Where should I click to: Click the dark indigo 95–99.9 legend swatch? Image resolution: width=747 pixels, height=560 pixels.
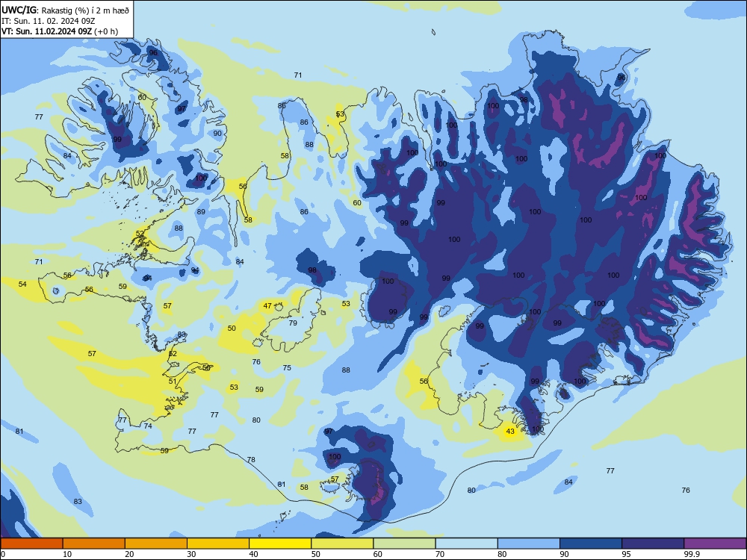[653, 544]
